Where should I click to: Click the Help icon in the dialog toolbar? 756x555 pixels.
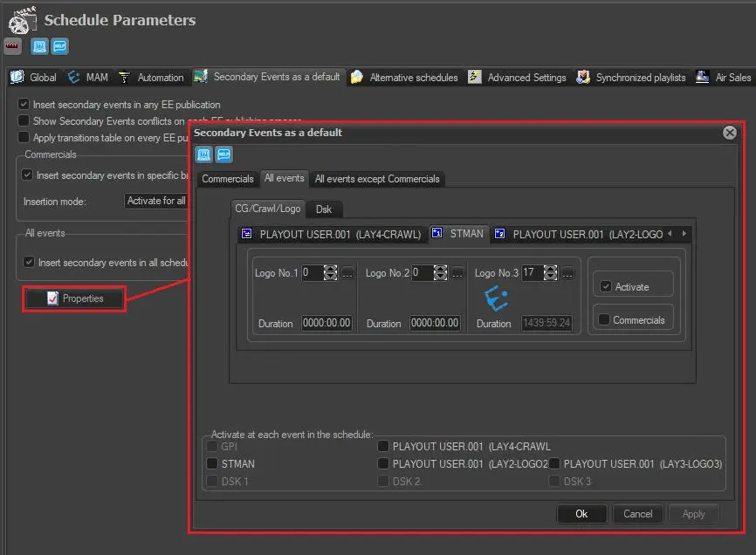(x=223, y=154)
